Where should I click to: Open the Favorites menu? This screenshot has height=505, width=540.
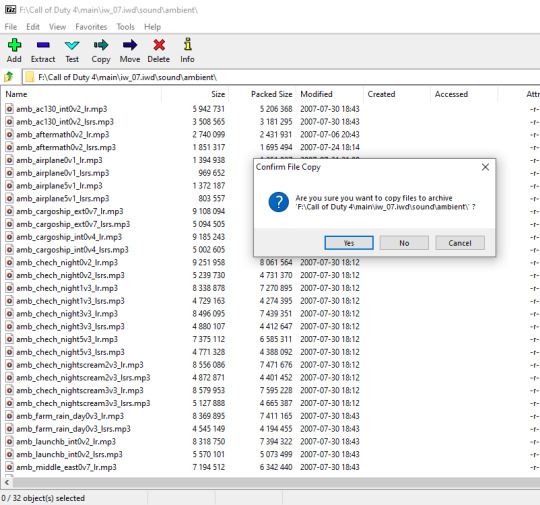[91, 27]
